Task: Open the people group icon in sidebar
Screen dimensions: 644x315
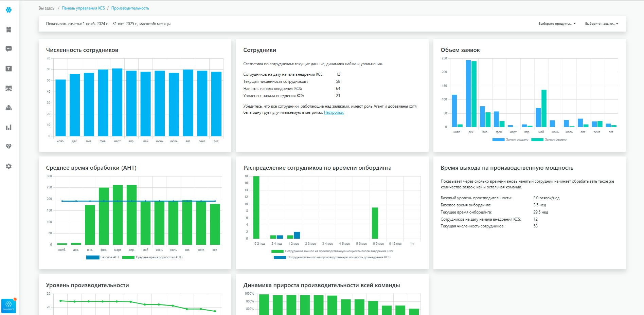Action: click(9, 108)
